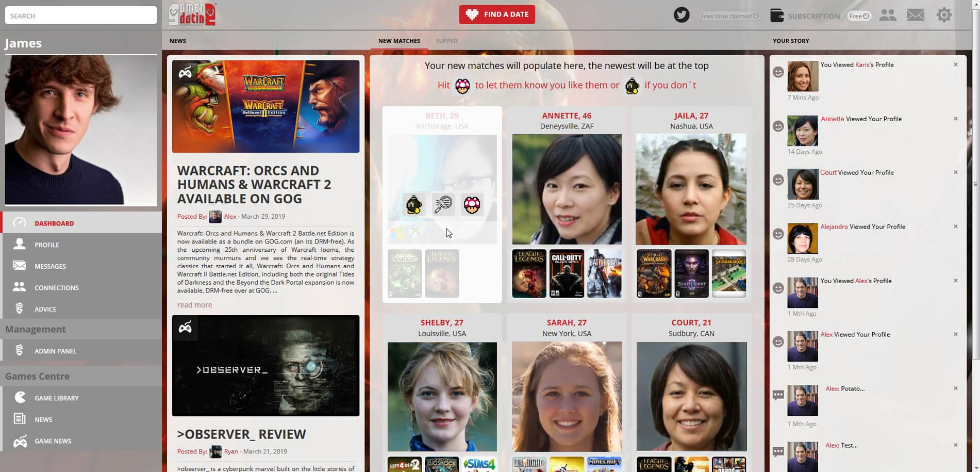Click the magnifier view-profile icon on Beth's card
This screenshot has height=472, width=980.
point(443,205)
